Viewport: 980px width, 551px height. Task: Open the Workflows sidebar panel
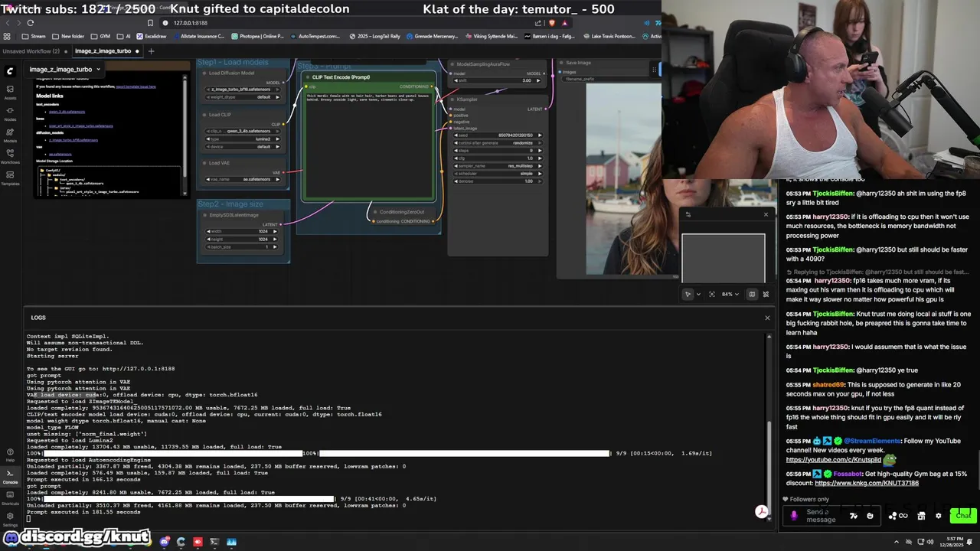click(x=10, y=158)
